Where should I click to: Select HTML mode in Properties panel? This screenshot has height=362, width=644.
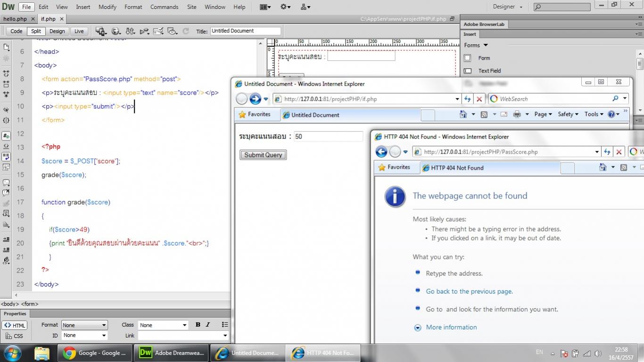(x=15, y=325)
